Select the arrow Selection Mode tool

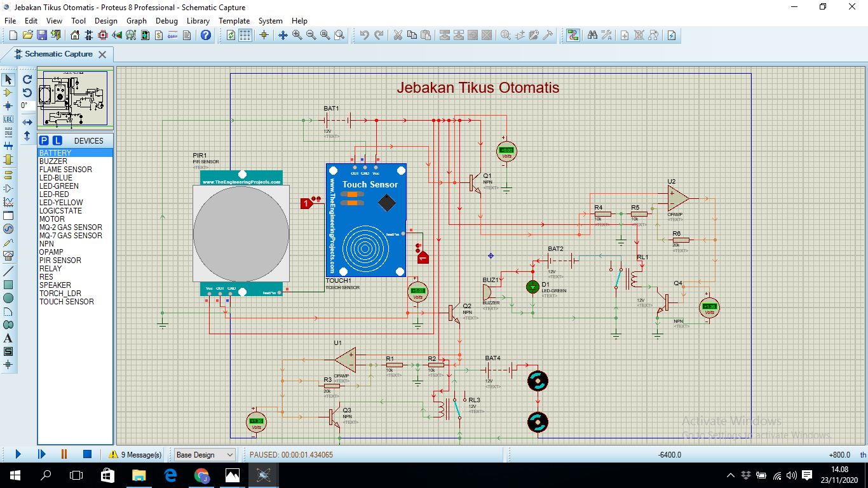pos(8,79)
